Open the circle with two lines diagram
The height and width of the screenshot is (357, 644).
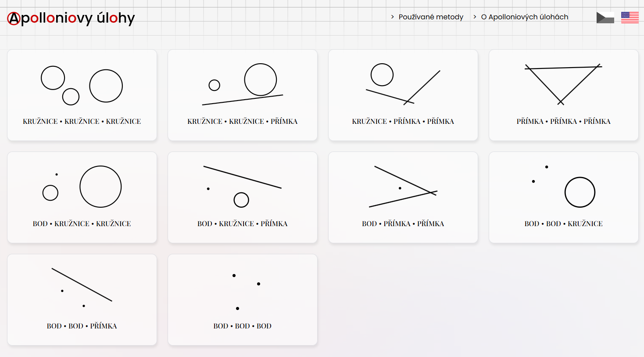[x=403, y=84]
